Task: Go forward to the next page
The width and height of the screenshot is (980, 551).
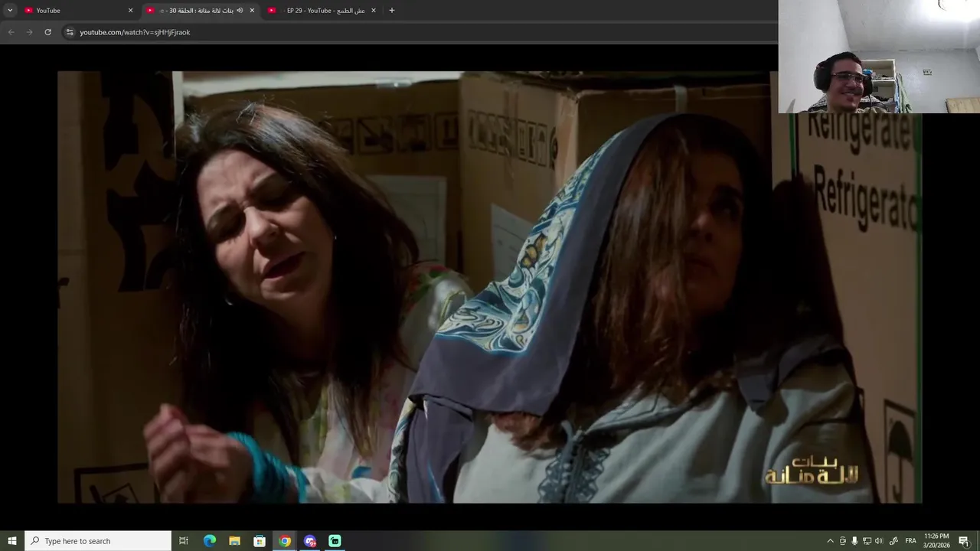Action: 29,32
